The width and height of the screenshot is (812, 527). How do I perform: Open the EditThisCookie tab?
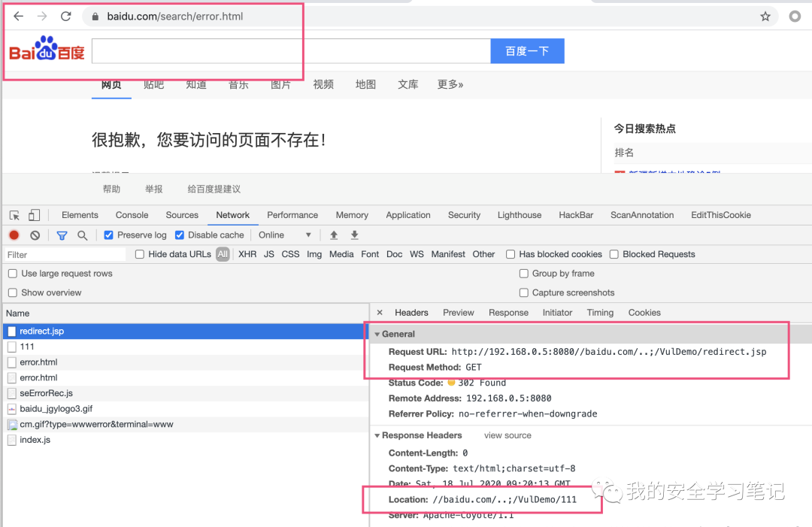coord(721,215)
